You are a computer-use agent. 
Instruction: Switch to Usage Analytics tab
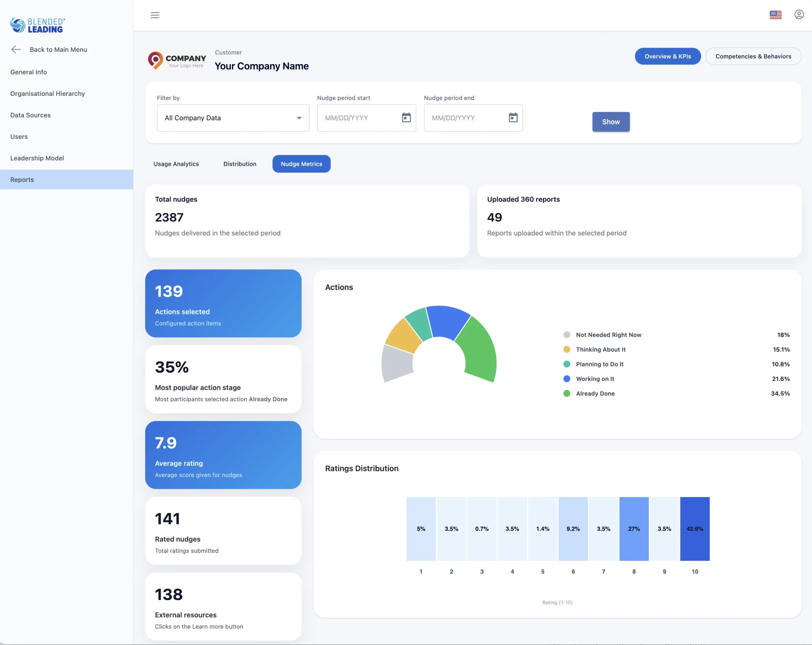(176, 164)
